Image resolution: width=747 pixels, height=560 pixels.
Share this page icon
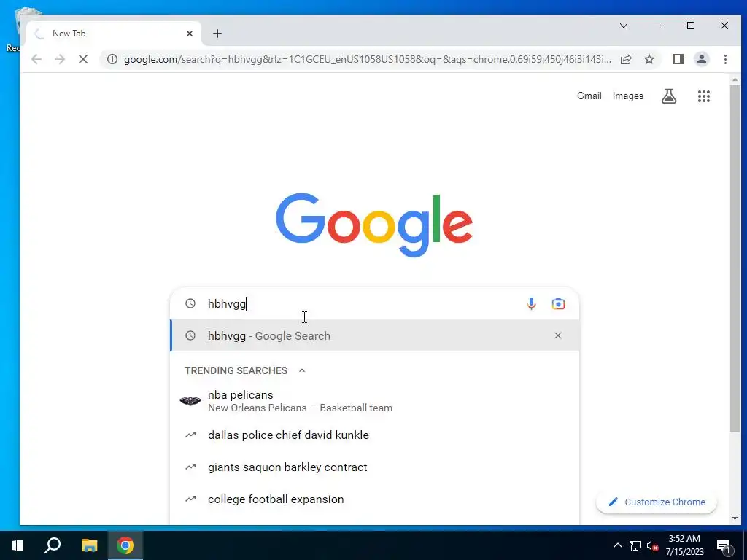tap(626, 59)
